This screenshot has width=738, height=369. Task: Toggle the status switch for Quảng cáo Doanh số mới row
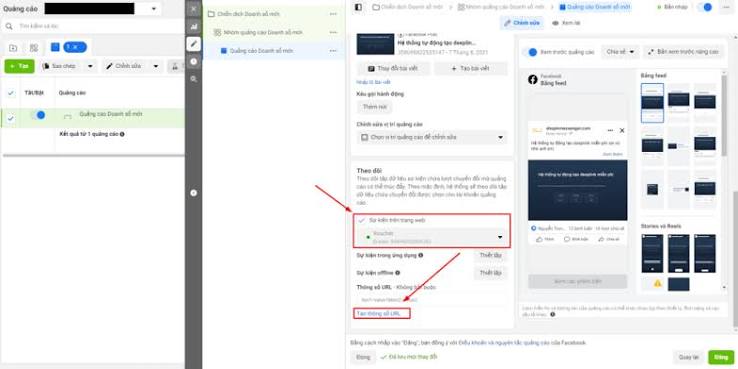click(38, 114)
